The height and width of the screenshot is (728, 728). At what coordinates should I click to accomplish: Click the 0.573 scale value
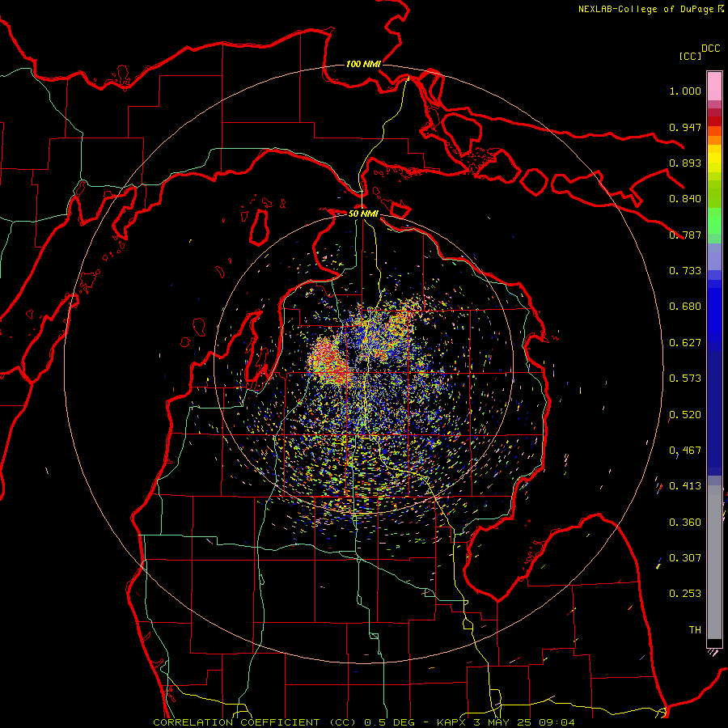click(x=685, y=379)
